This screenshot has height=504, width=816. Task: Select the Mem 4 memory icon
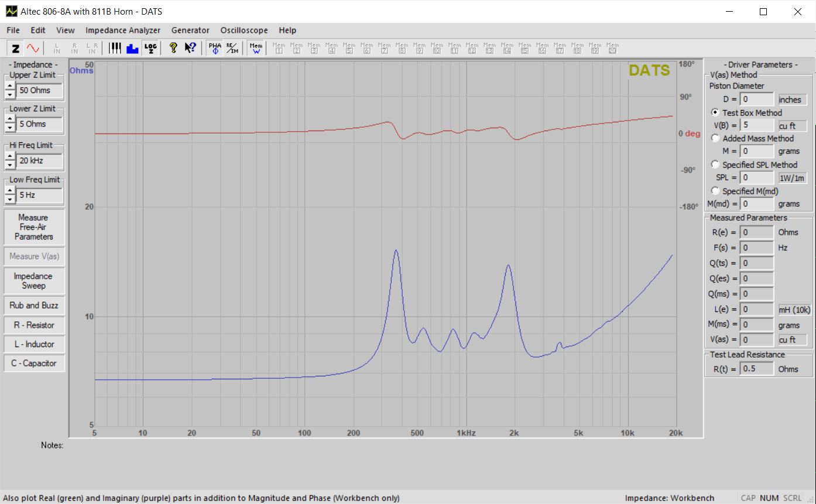click(x=331, y=48)
